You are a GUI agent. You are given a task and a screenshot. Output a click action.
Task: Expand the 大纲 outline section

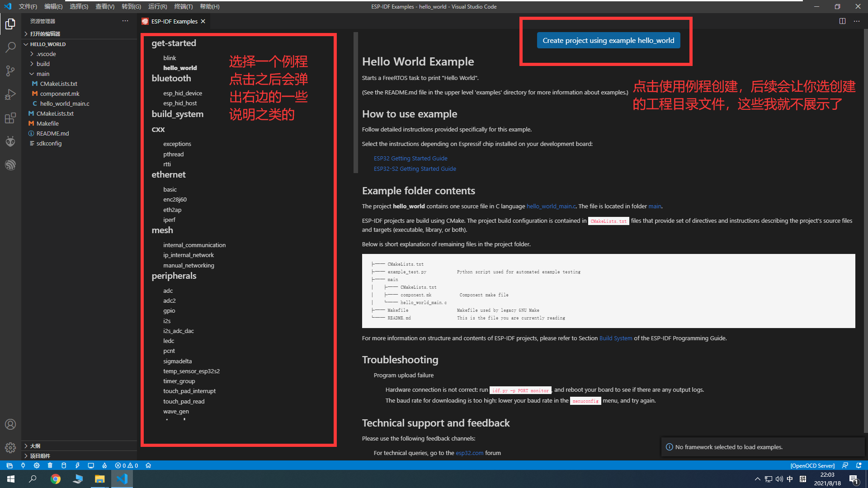point(35,446)
